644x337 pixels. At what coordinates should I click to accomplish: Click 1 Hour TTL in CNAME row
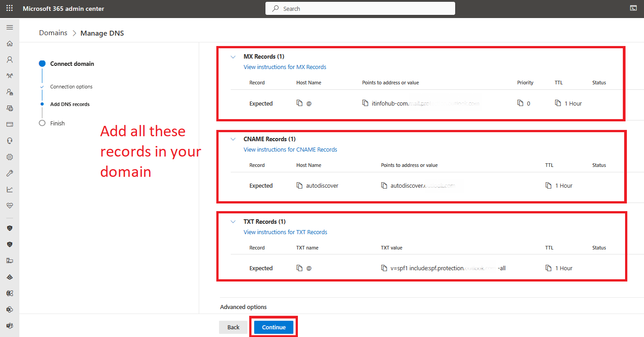(x=564, y=185)
